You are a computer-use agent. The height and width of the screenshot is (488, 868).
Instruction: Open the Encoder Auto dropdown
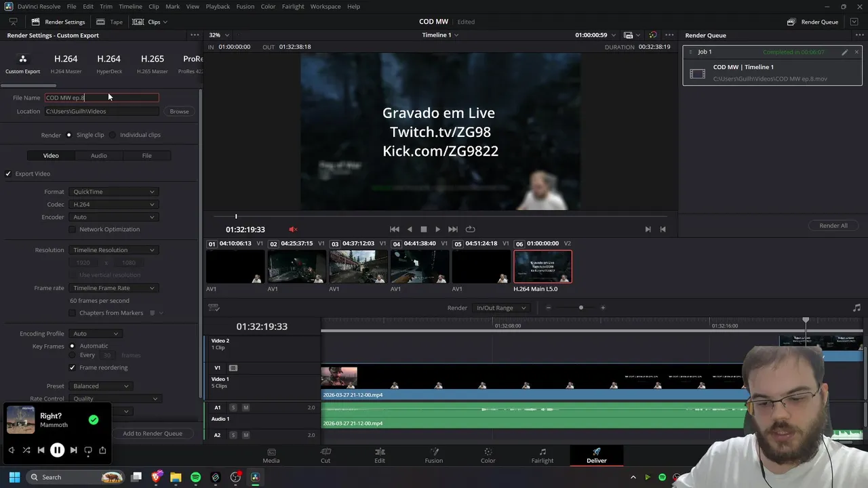pos(113,217)
